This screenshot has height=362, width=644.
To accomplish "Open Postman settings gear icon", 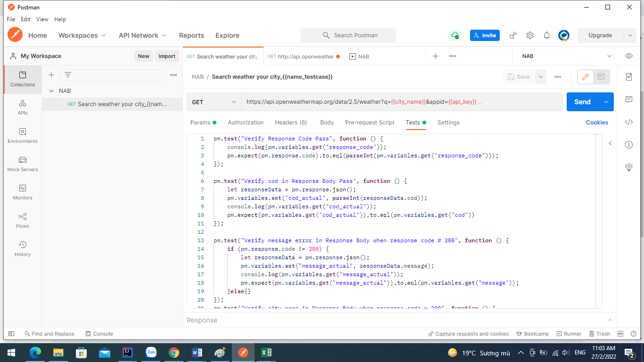I will 530,35.
